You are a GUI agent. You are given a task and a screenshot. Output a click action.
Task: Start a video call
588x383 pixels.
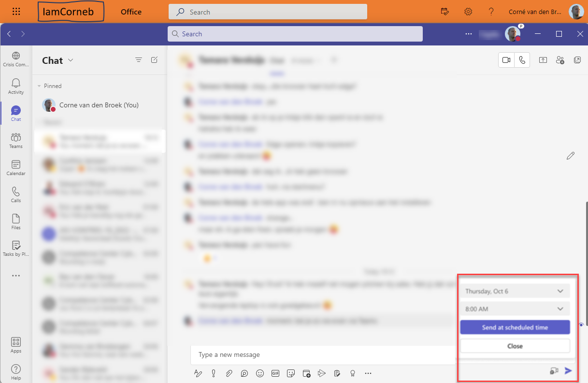[506, 60]
